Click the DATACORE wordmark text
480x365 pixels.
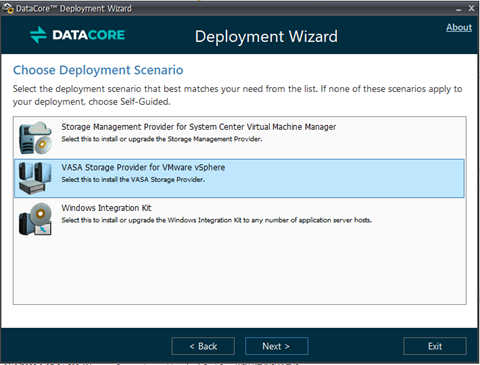[x=89, y=35]
